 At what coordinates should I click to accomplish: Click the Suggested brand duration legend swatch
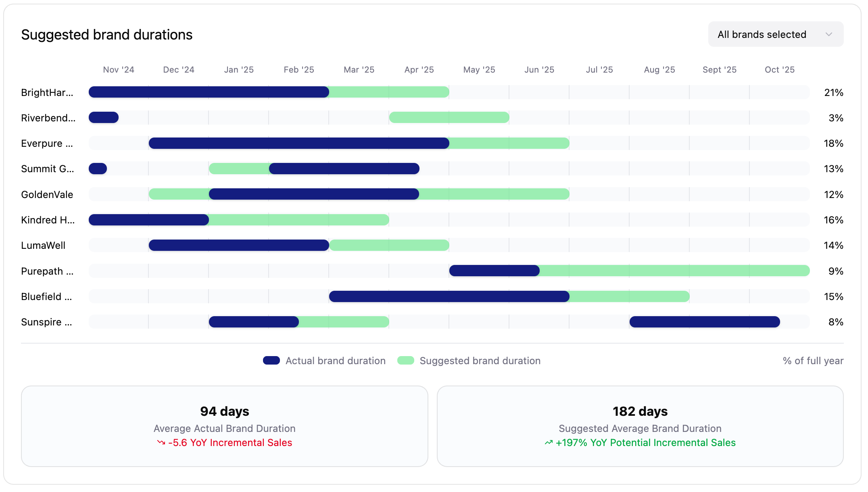[x=406, y=361]
